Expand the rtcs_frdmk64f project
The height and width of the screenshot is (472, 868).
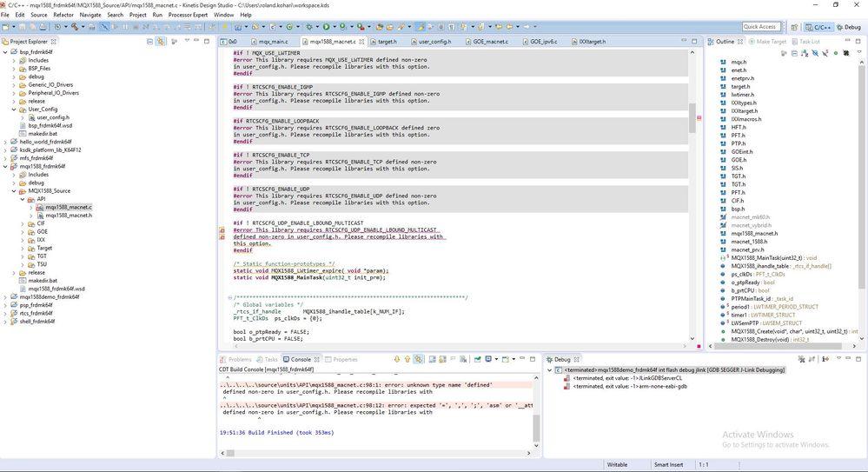[5, 313]
